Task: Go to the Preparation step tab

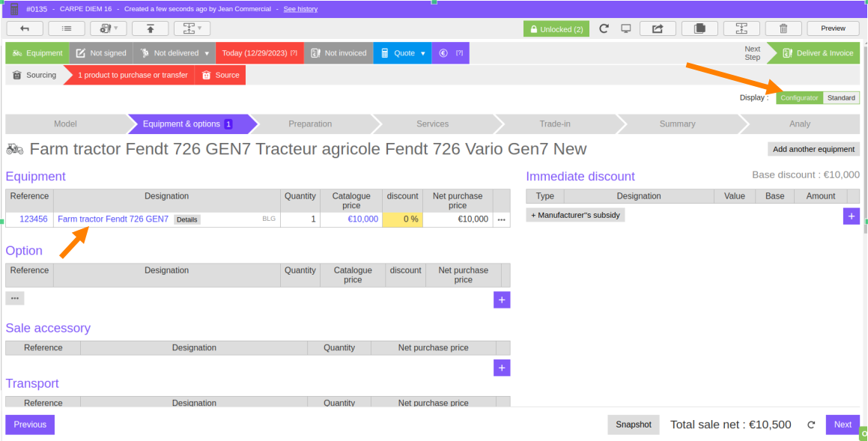Action: pos(310,124)
